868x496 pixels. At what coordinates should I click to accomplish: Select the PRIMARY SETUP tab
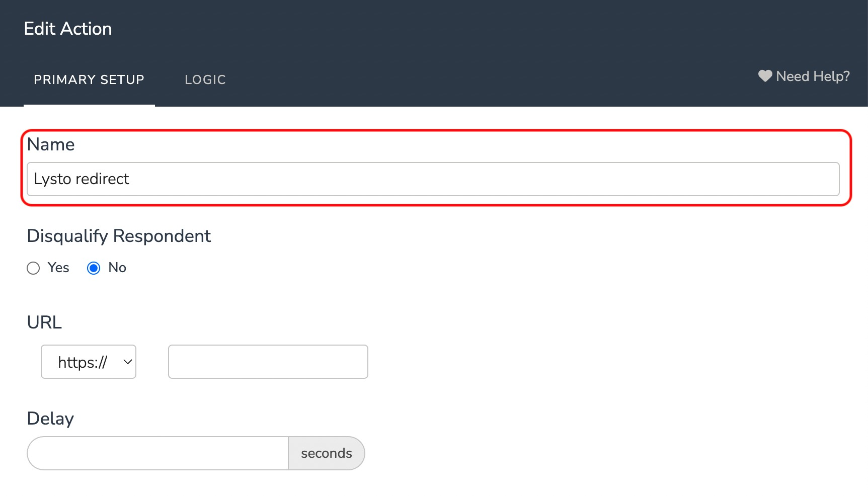click(x=89, y=79)
